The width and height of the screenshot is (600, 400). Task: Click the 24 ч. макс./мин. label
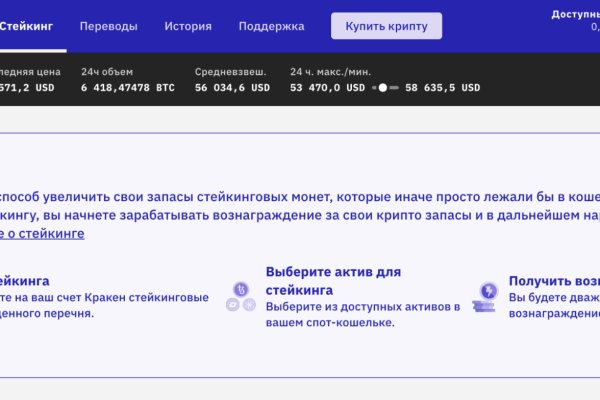pos(329,72)
